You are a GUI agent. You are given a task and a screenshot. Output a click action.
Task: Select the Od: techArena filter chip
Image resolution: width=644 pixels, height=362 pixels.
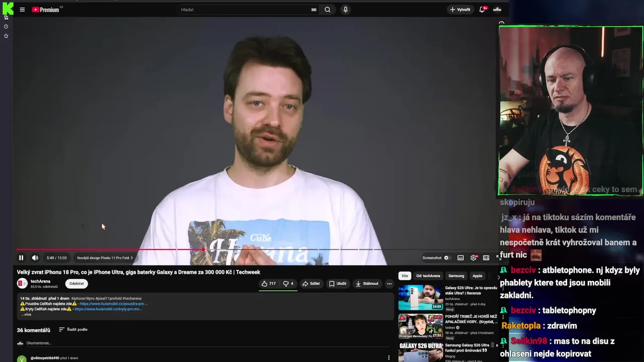(428, 276)
